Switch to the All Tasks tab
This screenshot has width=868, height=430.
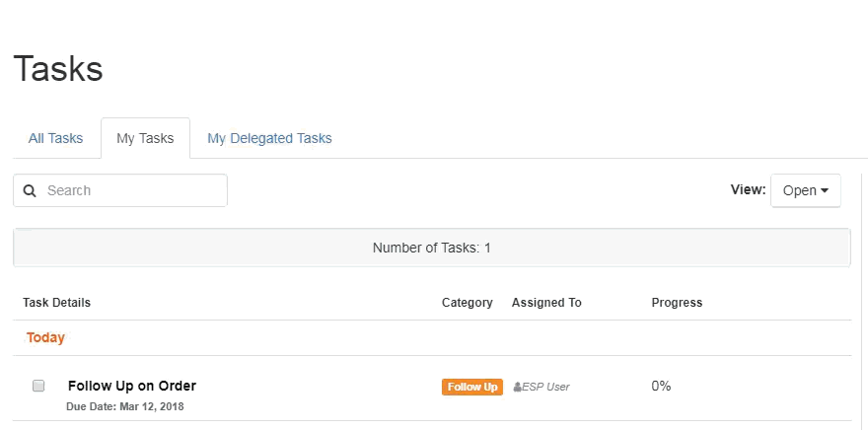56,138
